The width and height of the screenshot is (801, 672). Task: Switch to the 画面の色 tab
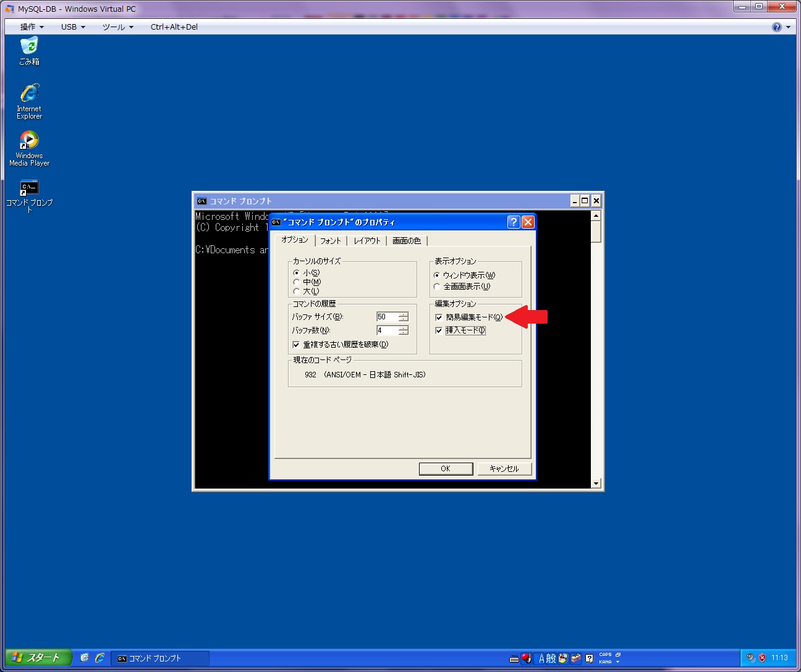[406, 241]
